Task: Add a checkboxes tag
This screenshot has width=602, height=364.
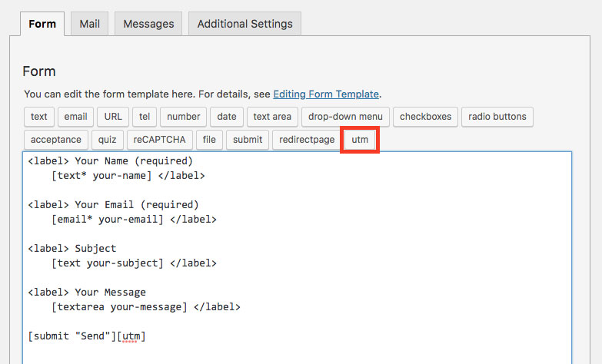Action: click(425, 117)
